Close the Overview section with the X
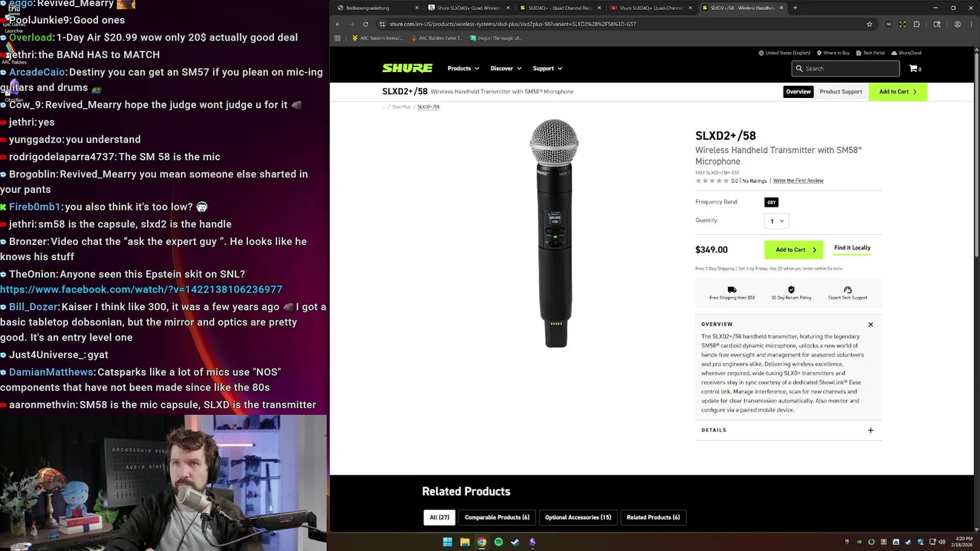This screenshot has width=980, height=551. (x=871, y=324)
